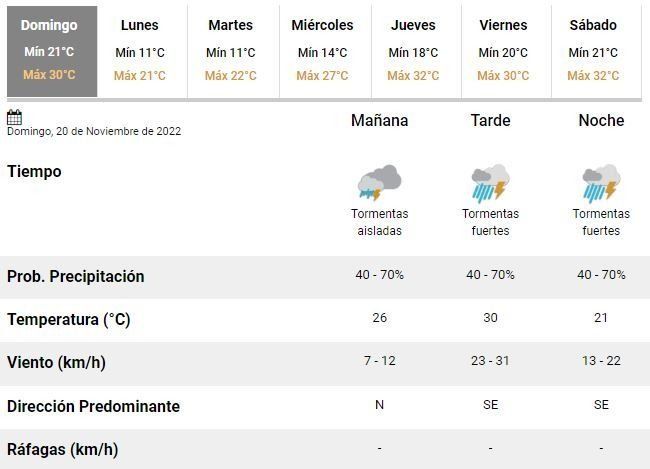Click the Tarde column header

(490, 121)
